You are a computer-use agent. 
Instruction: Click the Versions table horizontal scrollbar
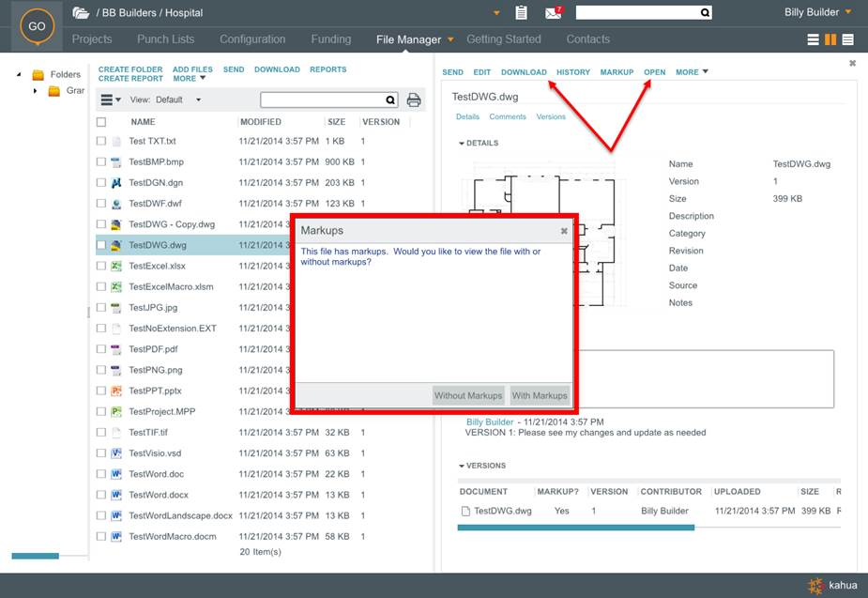tap(575, 528)
